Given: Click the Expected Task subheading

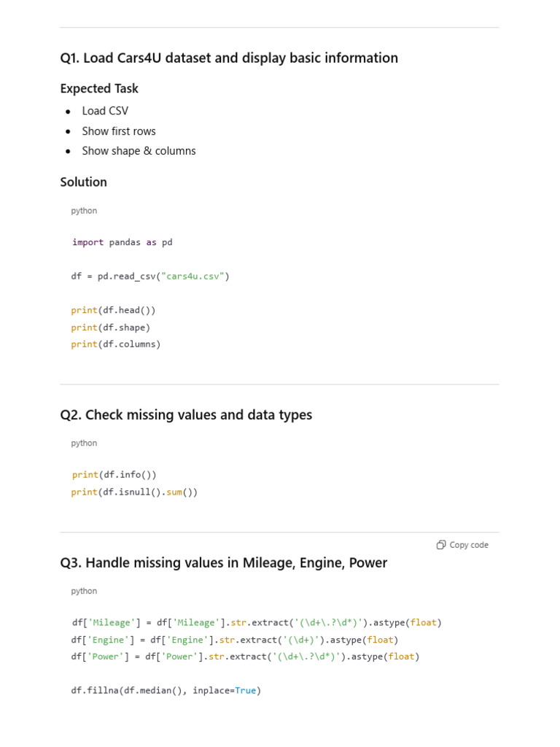Looking at the screenshot, I should [x=99, y=88].
